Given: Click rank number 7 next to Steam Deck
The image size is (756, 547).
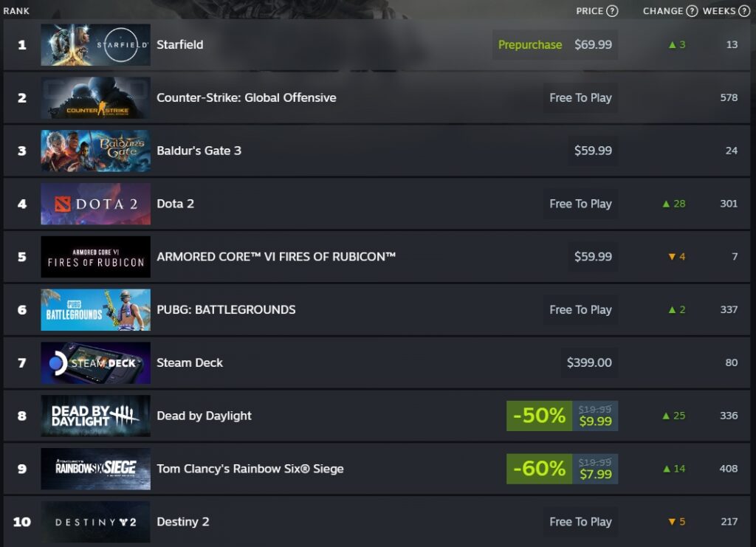Looking at the screenshot, I should (x=22, y=362).
